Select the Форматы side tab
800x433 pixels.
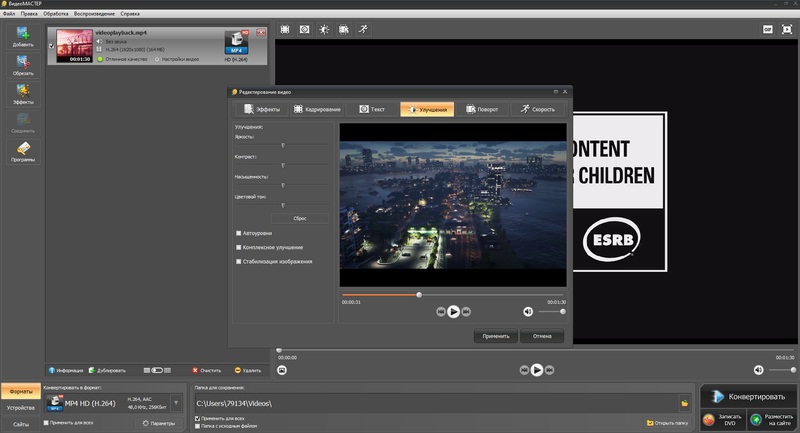point(21,392)
